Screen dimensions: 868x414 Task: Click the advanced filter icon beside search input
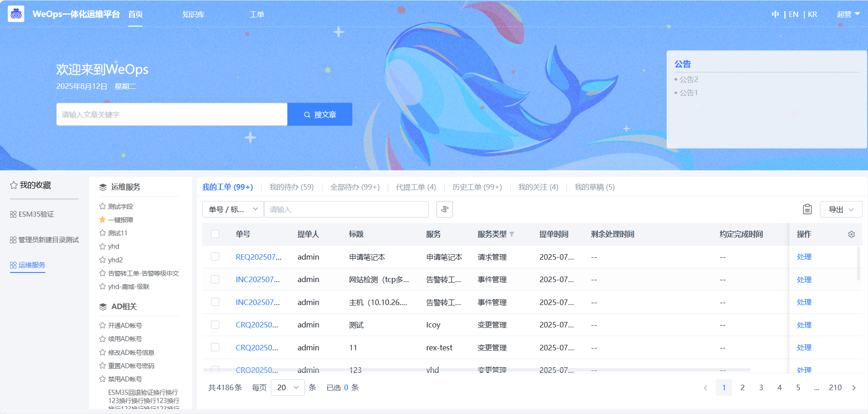point(444,209)
